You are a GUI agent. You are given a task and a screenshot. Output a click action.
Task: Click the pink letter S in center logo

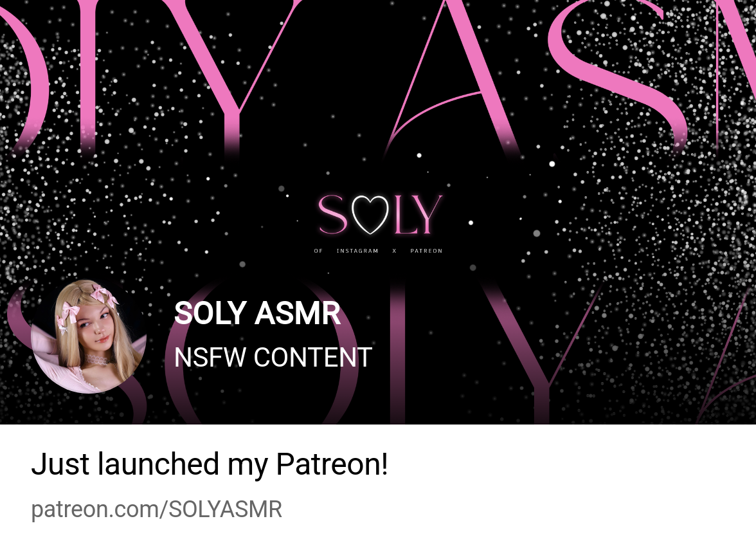tap(333, 215)
